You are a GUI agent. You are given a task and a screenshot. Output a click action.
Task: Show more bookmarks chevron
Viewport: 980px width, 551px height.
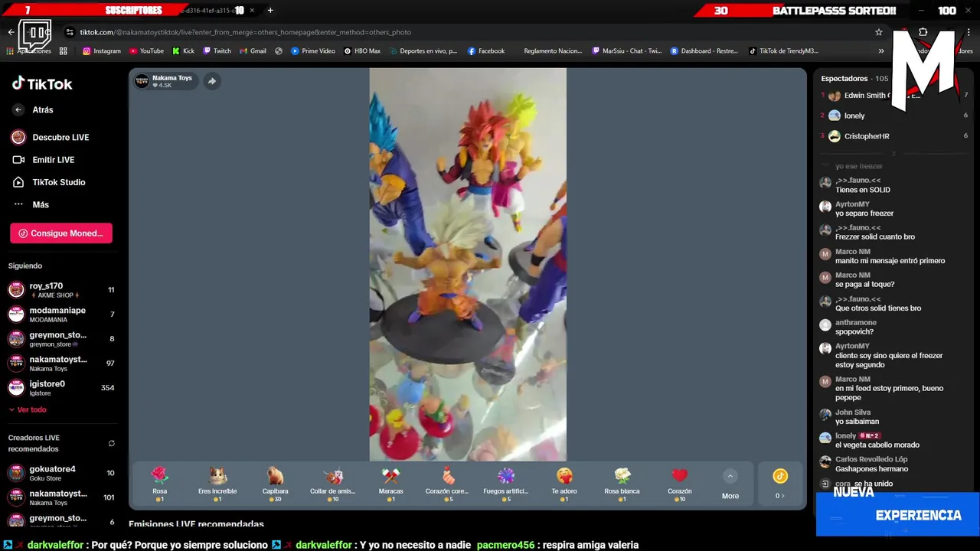(881, 51)
